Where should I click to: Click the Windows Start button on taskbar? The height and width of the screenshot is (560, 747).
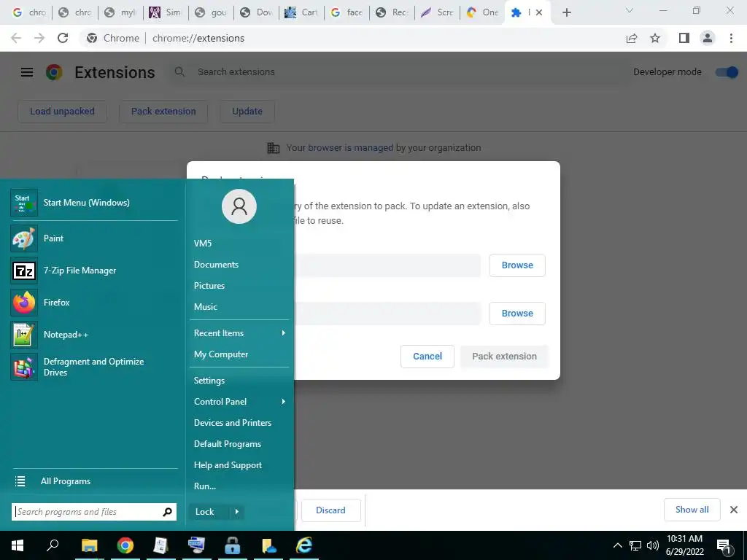tap(18, 545)
